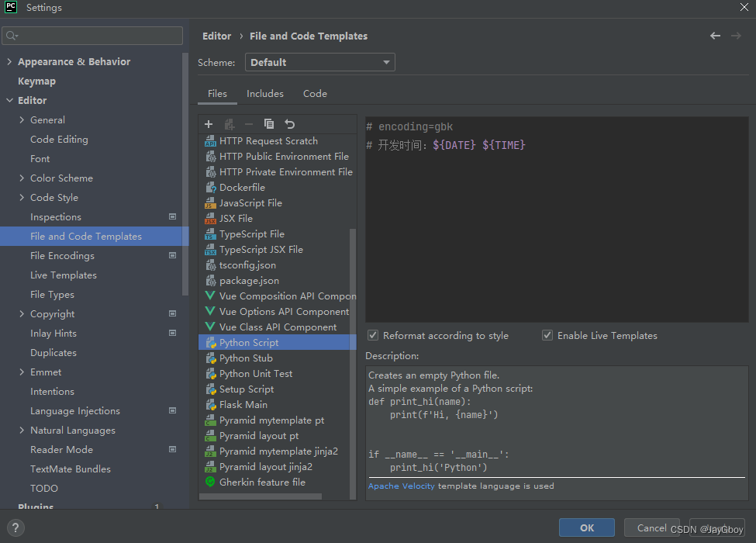
Task: Switch to the Includes tab
Action: [x=265, y=93]
